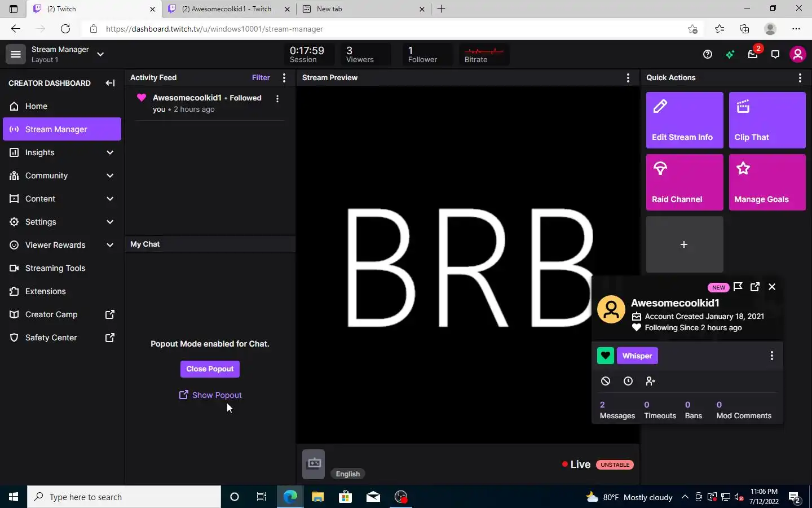Click the UNSTABLE stream status badge
Screen dimensions: 812x508
pyautogui.click(x=615, y=465)
